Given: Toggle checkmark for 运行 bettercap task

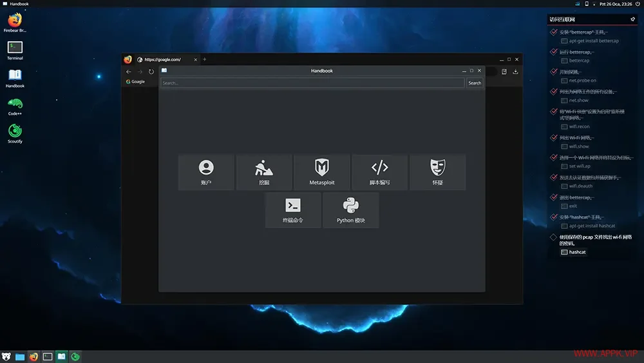Looking at the screenshot, I should 554,52.
